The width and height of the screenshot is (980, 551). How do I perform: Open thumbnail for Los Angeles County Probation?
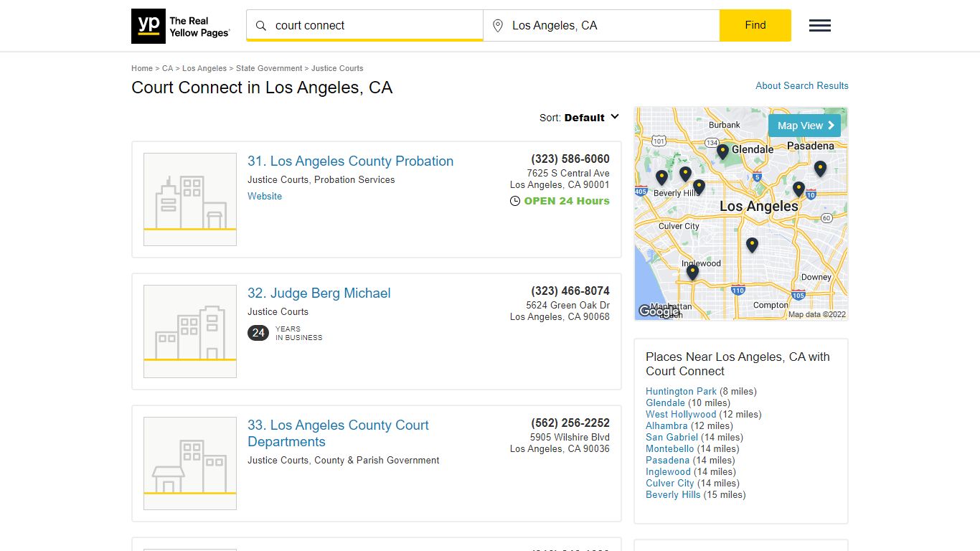point(190,199)
